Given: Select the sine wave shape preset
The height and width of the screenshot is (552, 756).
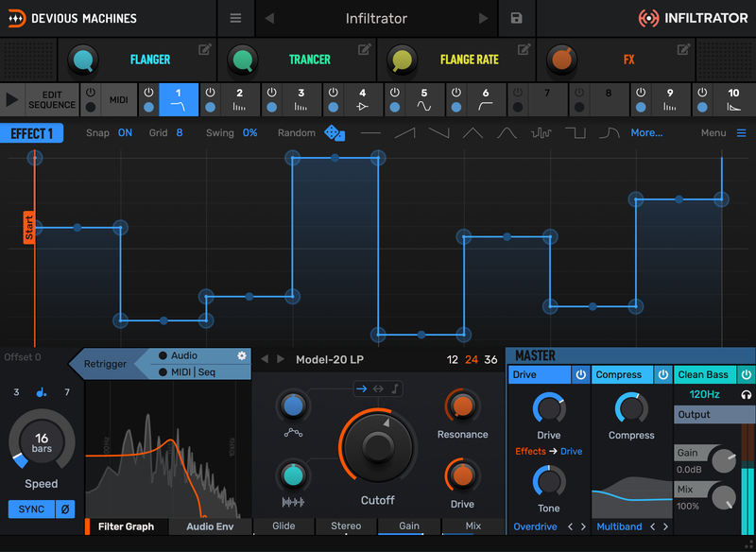Looking at the screenshot, I should [507, 133].
